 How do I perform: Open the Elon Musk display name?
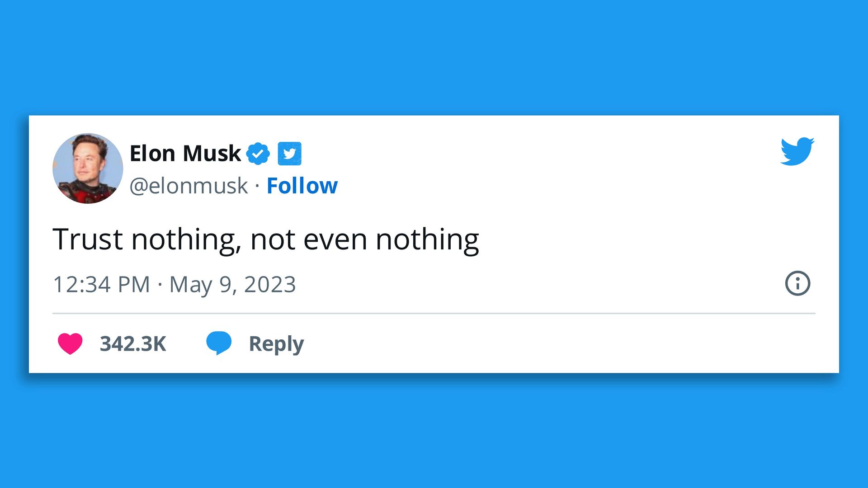[185, 154]
